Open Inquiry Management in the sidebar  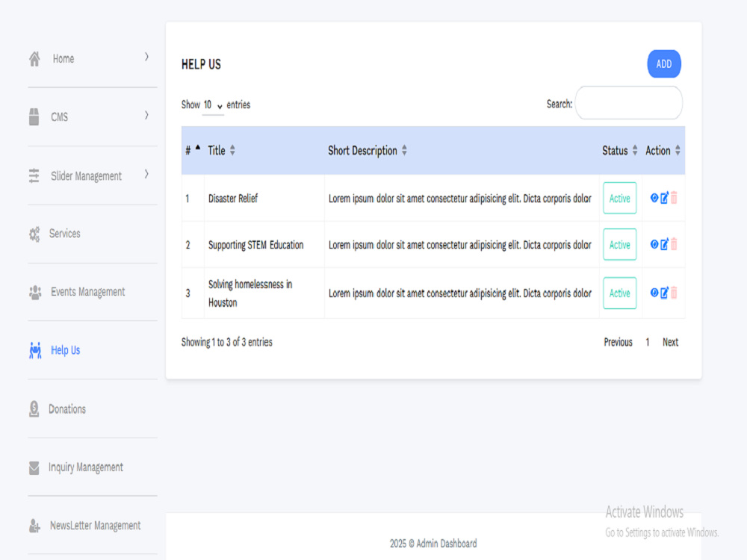click(x=86, y=467)
